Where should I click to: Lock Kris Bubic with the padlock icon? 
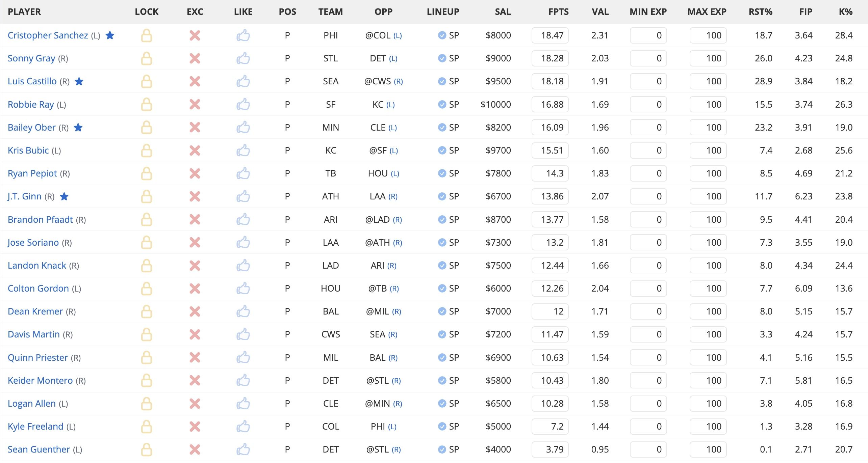click(x=146, y=151)
